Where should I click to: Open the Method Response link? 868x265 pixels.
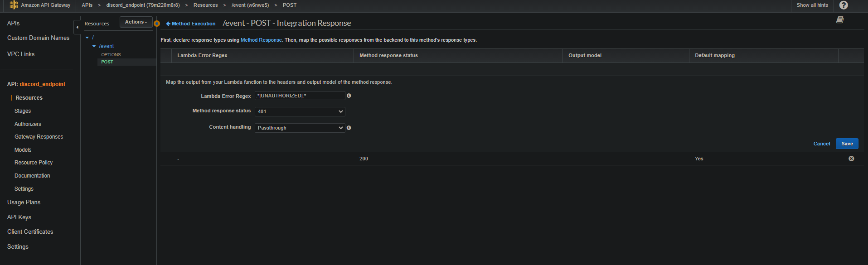(261, 40)
